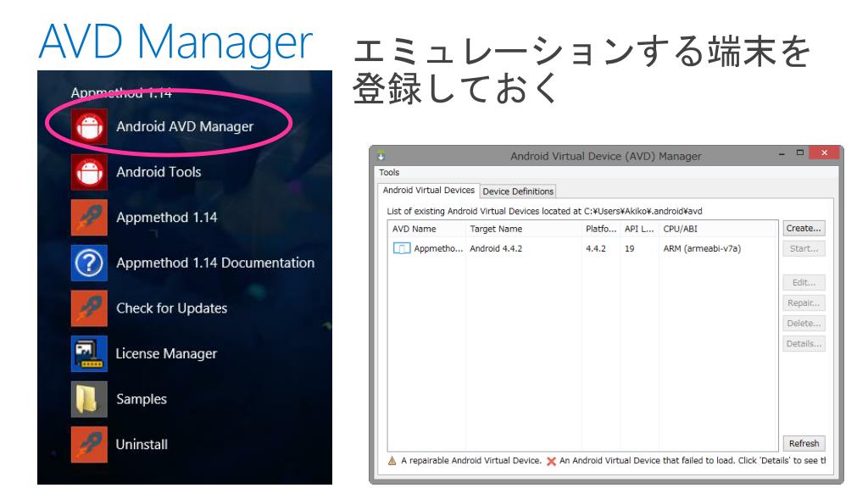Click the Check for Updates label
Screen dimensions: 868x488
[x=171, y=308]
